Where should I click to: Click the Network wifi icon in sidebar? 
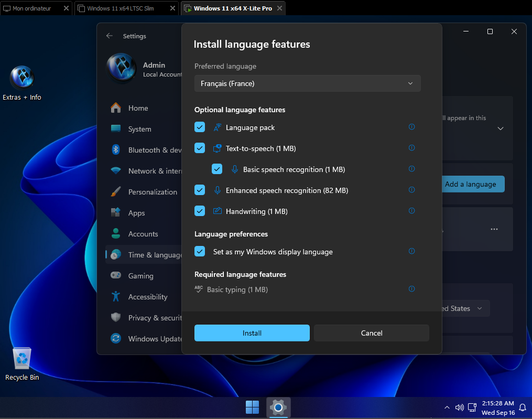point(116,170)
